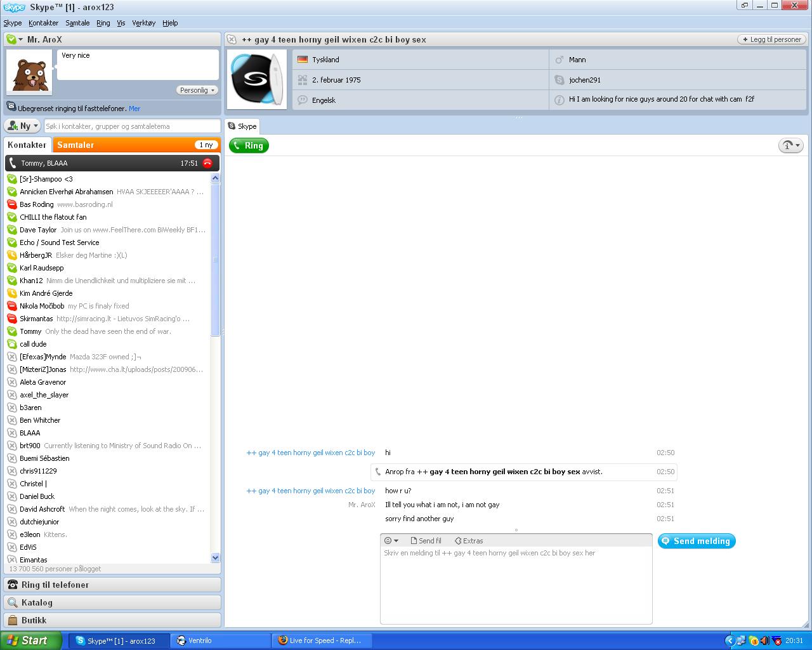This screenshot has width=812, height=650.
Task: Click the contact search field
Action: pos(132,126)
